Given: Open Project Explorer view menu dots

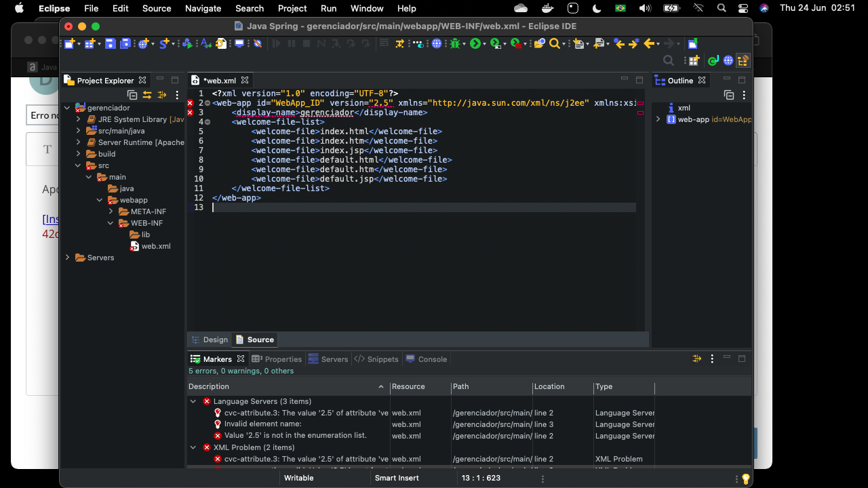Looking at the screenshot, I should pyautogui.click(x=177, y=95).
